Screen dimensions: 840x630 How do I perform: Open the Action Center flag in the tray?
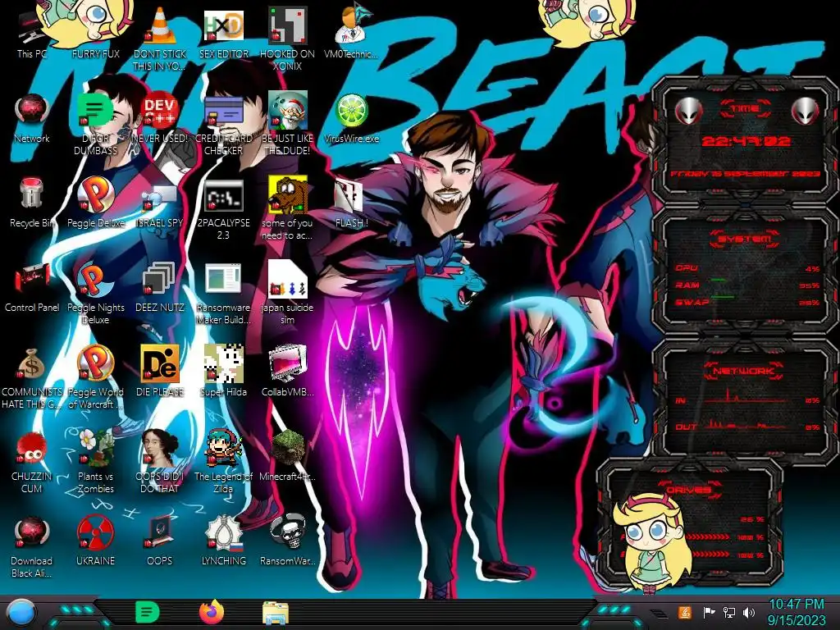pos(708,612)
